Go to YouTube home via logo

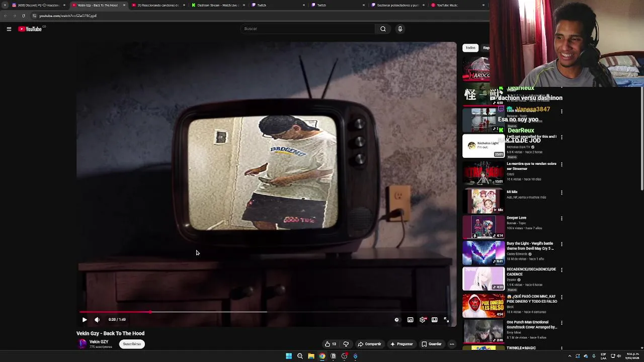click(x=30, y=29)
